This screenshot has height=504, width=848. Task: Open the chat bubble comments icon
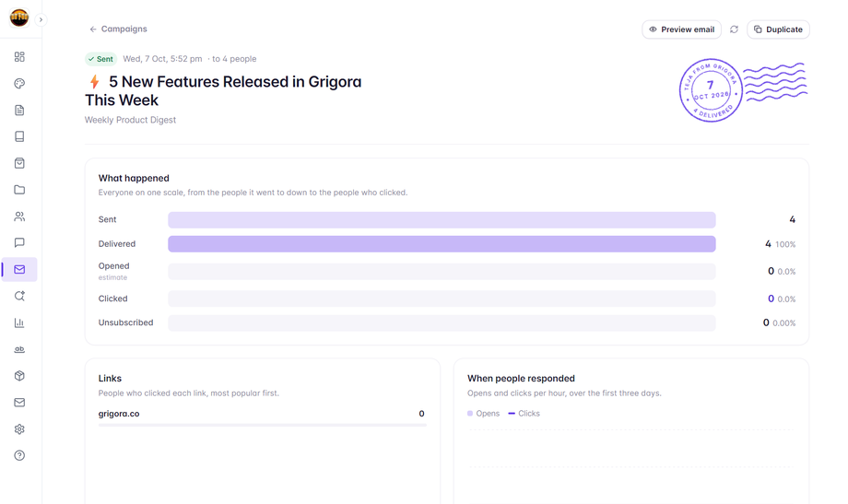point(19,243)
